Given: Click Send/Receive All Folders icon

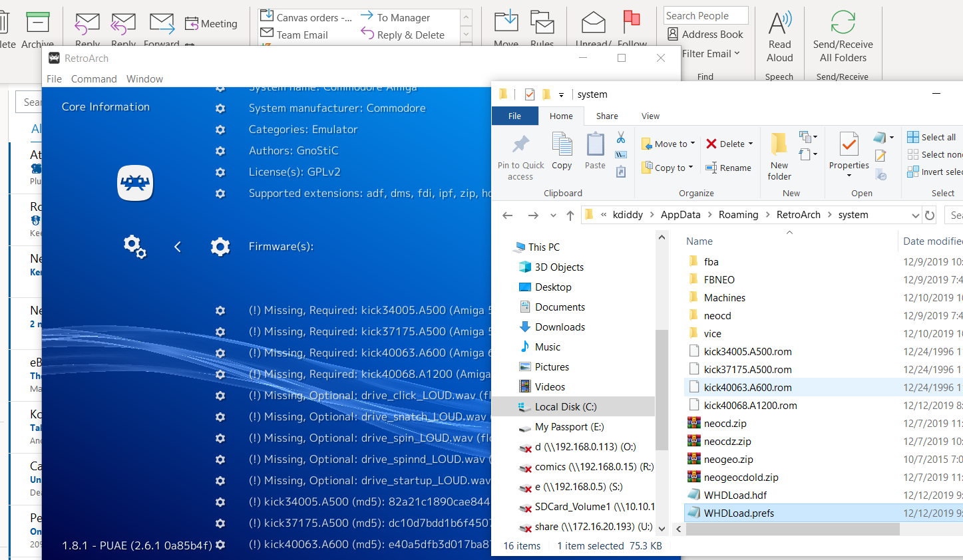Looking at the screenshot, I should coord(843,22).
